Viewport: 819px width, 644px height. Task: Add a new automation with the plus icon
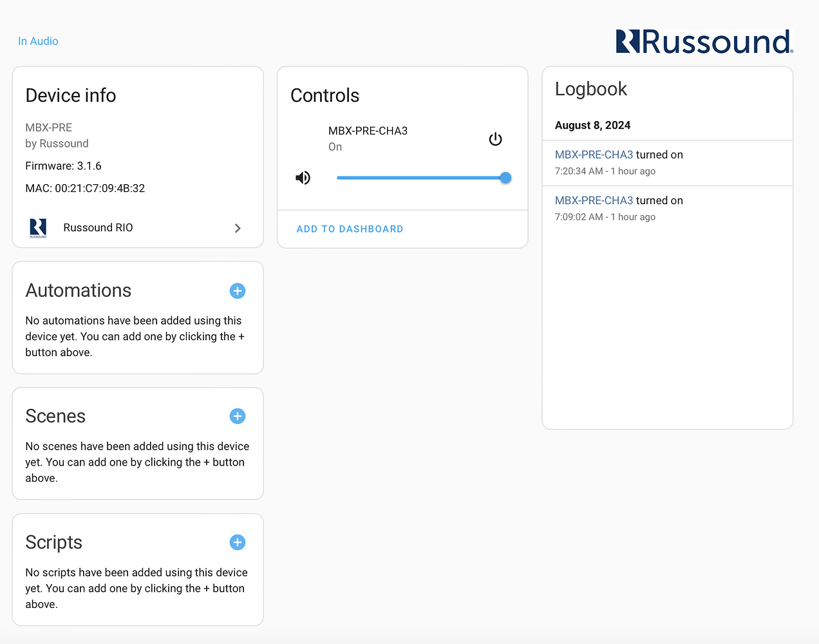[x=237, y=290]
